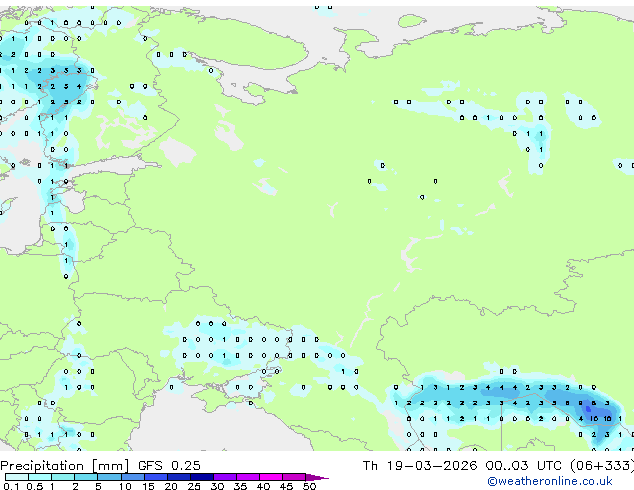Select the 35–40 mm violet legend swatch
The height and width of the screenshot is (490, 634).
247,477
